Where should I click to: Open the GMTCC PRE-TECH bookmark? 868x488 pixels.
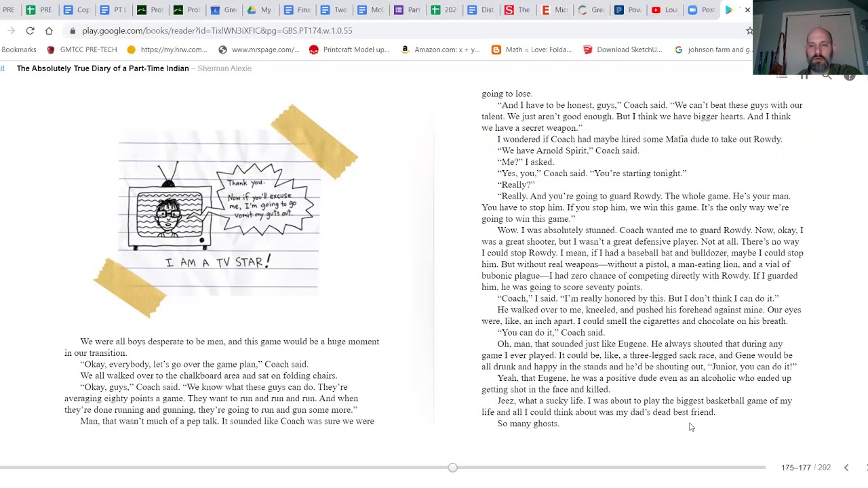coord(82,49)
